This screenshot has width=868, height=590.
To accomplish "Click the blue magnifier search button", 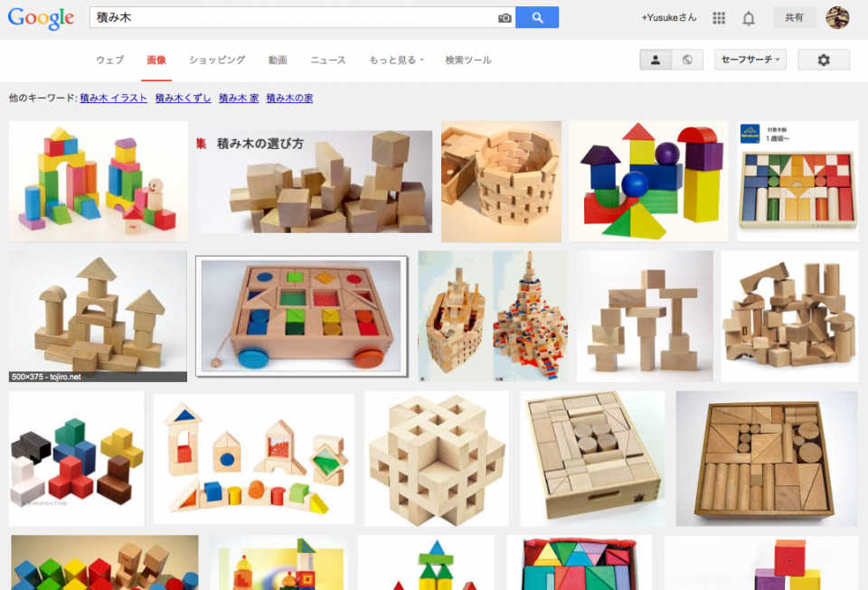I will 537,17.
